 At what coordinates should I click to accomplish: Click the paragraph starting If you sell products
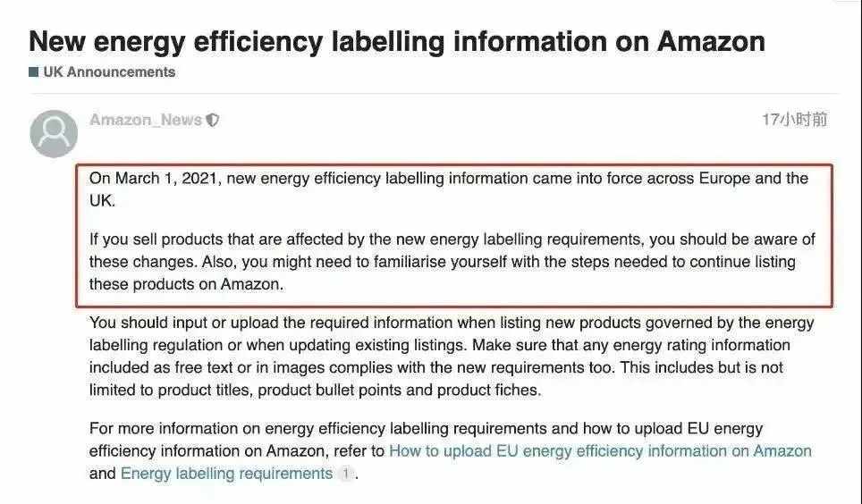pos(452,262)
